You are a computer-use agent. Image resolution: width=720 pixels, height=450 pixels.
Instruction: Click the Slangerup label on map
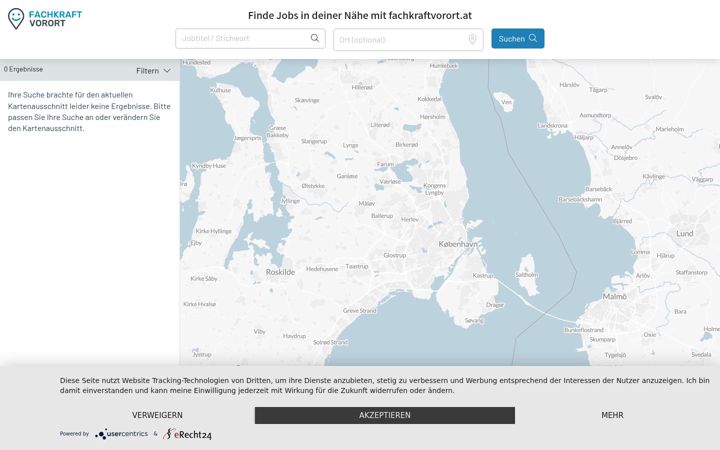(x=314, y=141)
